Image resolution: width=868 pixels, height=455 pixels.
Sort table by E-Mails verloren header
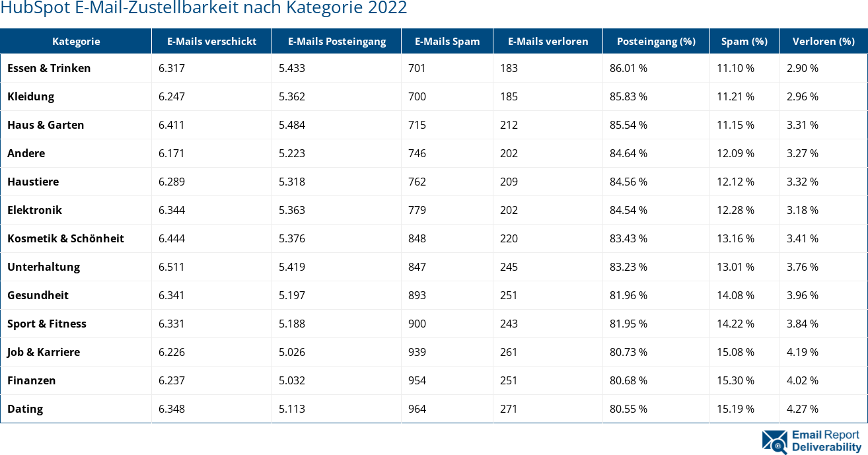(548, 41)
